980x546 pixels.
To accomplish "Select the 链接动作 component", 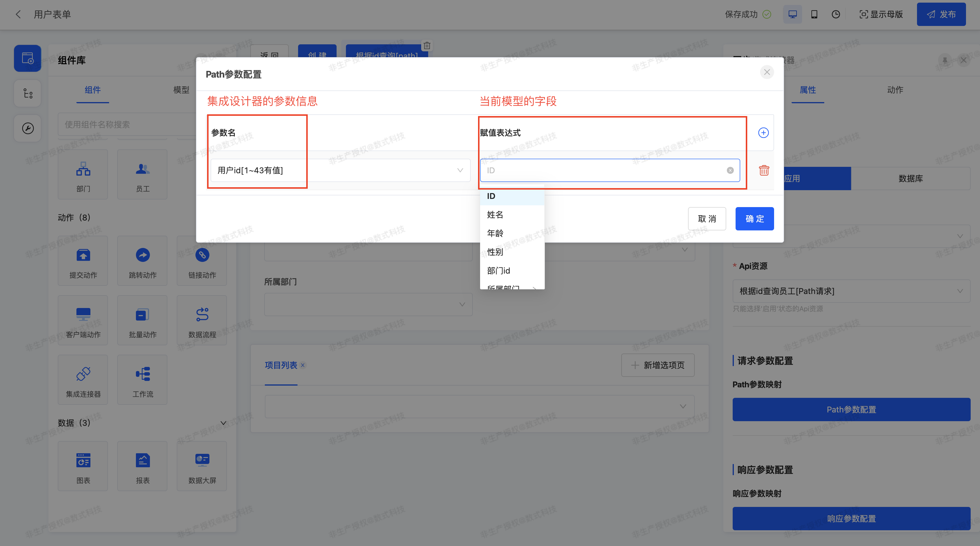I will click(x=202, y=261).
